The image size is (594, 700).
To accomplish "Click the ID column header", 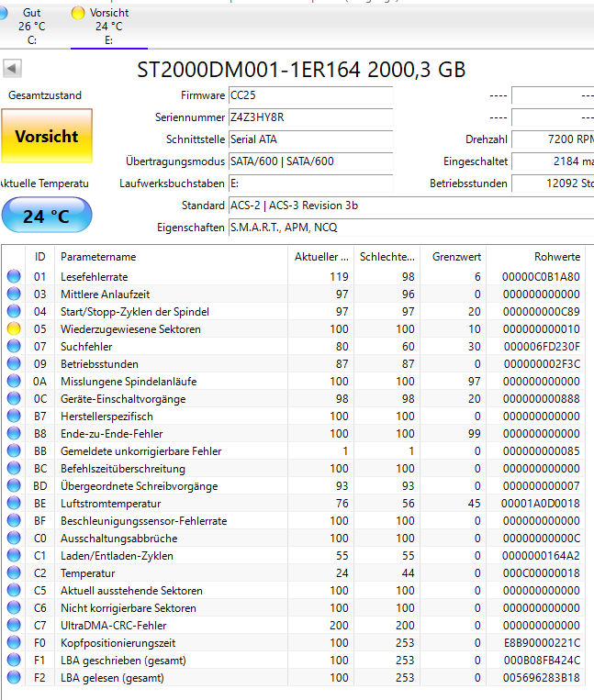I will (40, 257).
